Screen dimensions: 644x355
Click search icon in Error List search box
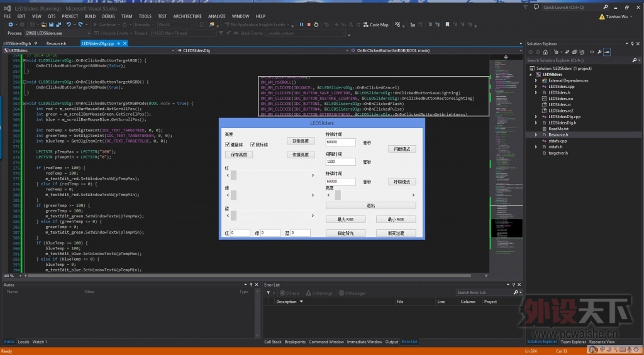point(516,293)
